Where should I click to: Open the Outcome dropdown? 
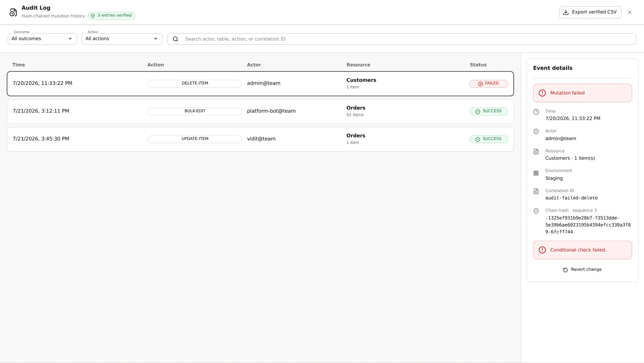point(42,39)
